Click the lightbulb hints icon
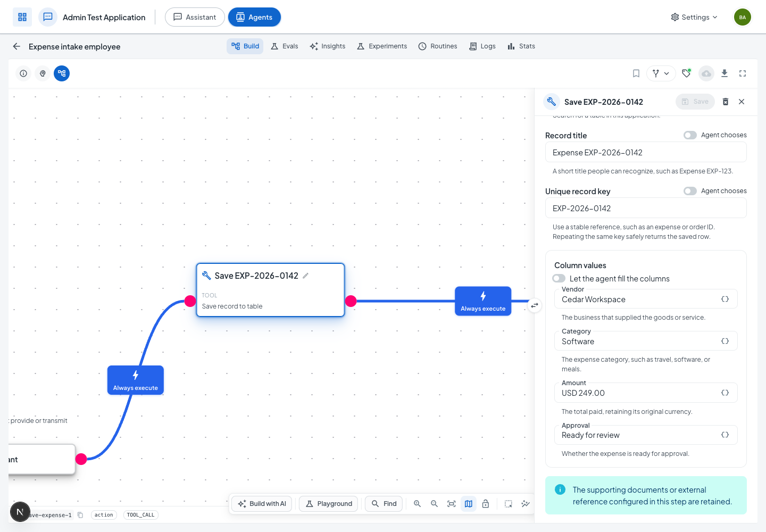 (x=43, y=73)
